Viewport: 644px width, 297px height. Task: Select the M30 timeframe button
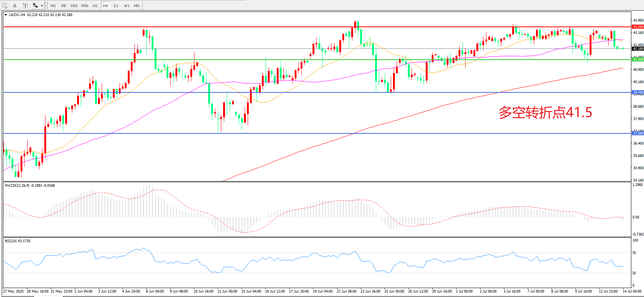click(x=85, y=6)
